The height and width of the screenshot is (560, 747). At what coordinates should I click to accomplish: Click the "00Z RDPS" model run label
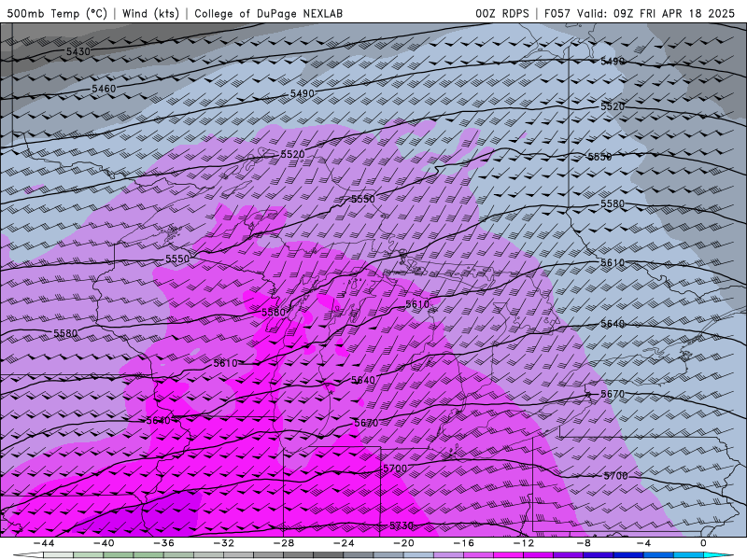pyautogui.click(x=502, y=13)
